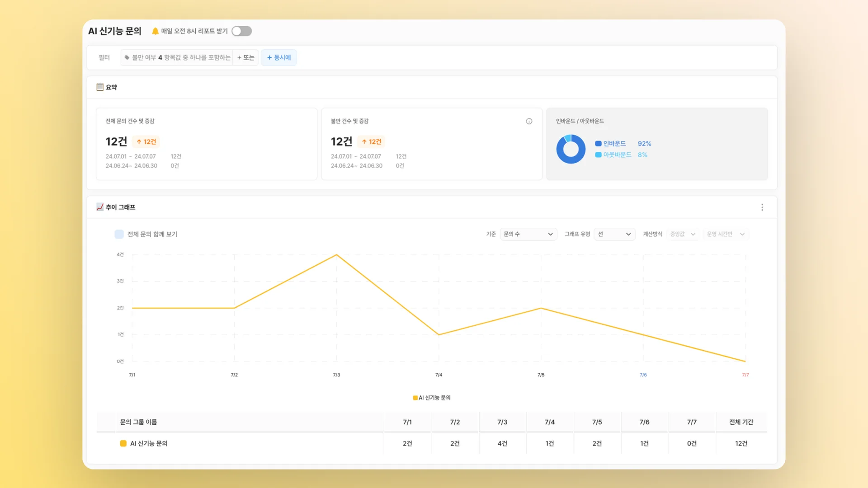Click the up-arrow 12건 badge in 전체 문의 card
868x488 pixels.
(x=146, y=142)
